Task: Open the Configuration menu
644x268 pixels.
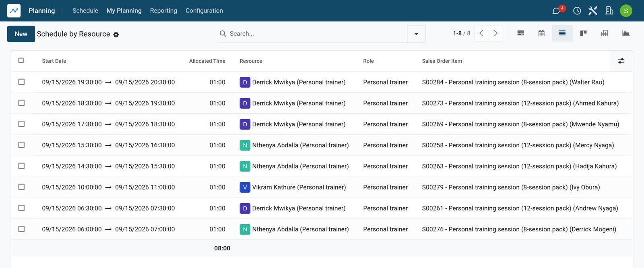Action: pyautogui.click(x=204, y=10)
